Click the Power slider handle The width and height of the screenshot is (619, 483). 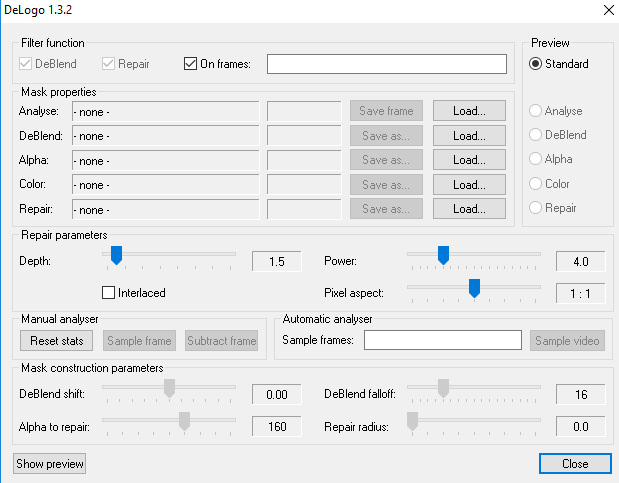pos(443,256)
